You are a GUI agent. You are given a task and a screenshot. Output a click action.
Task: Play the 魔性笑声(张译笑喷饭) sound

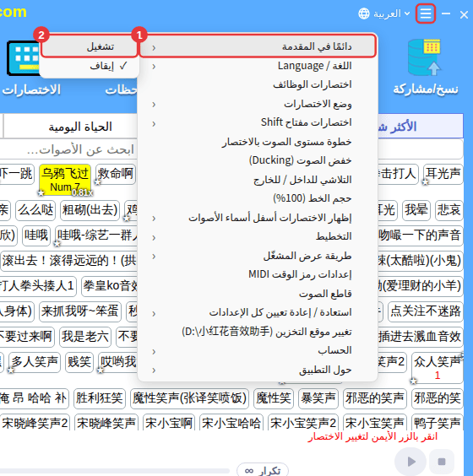coord(189,398)
